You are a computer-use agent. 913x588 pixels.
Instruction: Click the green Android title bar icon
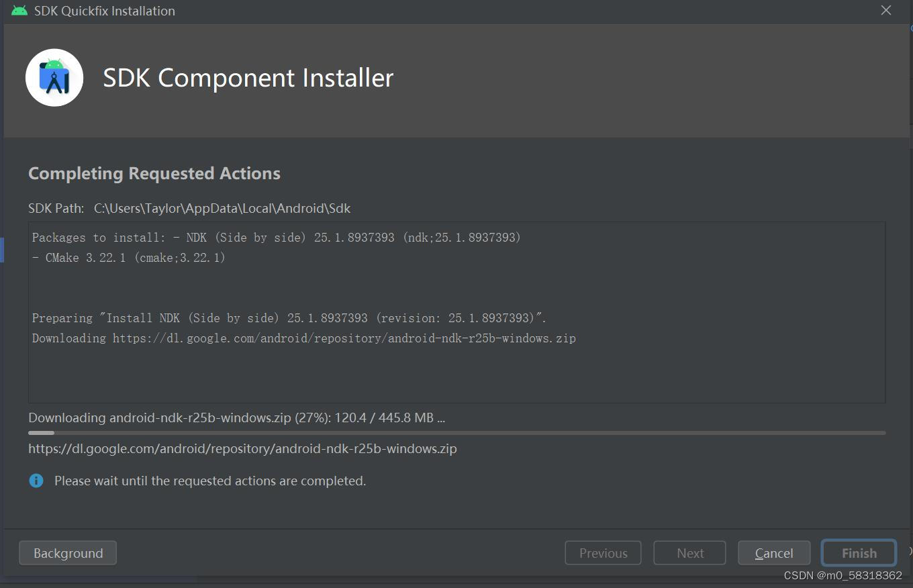[x=19, y=11]
